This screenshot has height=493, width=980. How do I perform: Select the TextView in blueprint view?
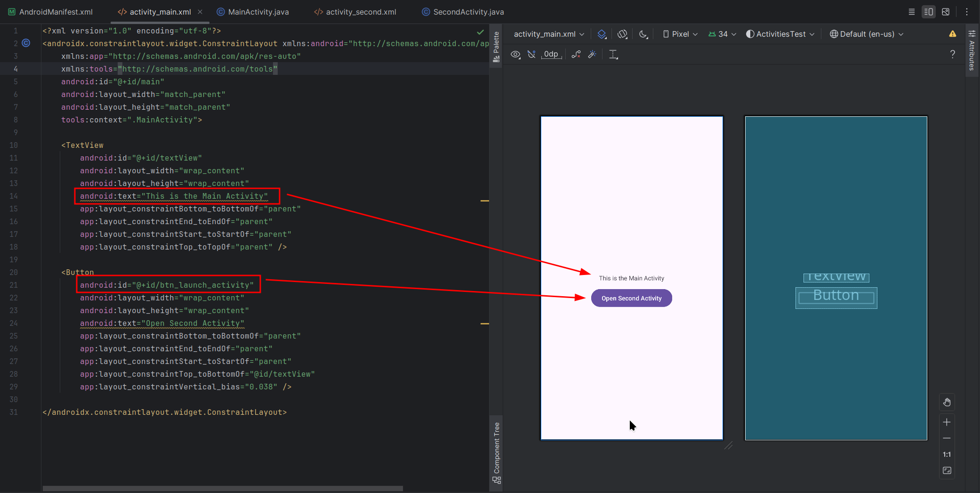pyautogui.click(x=836, y=277)
